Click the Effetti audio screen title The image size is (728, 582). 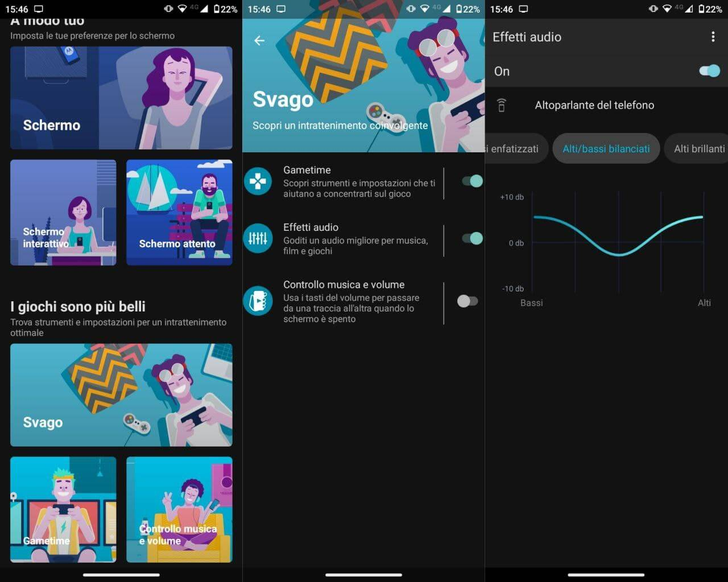(527, 37)
